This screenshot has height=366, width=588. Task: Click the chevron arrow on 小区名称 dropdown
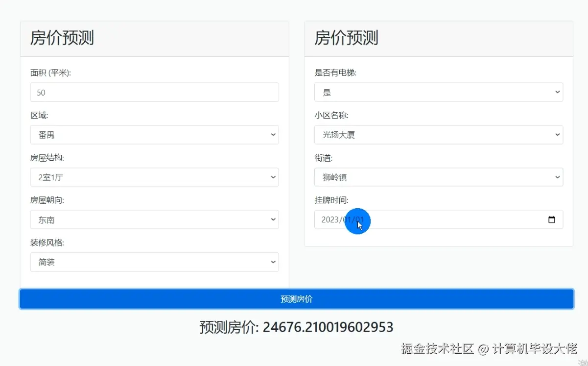point(557,134)
